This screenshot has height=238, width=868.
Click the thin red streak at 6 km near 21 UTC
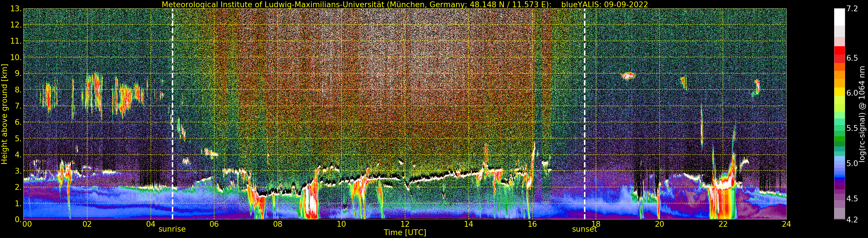click(x=702, y=126)
